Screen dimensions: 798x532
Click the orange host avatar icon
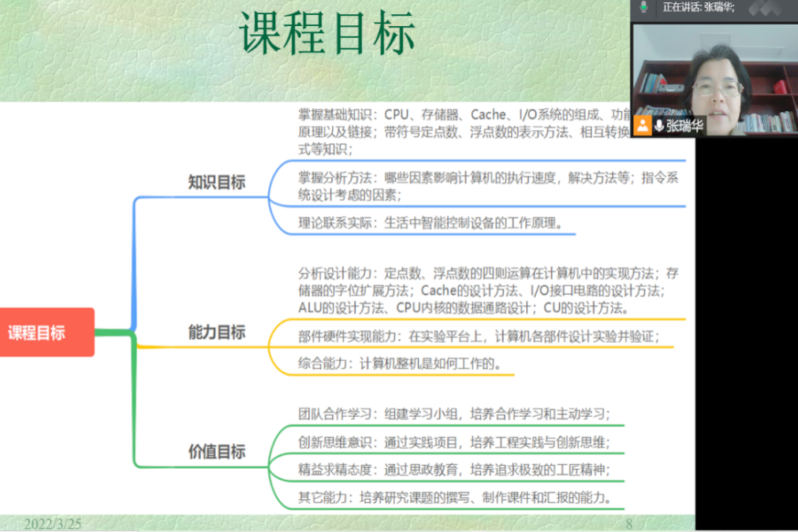click(x=643, y=125)
